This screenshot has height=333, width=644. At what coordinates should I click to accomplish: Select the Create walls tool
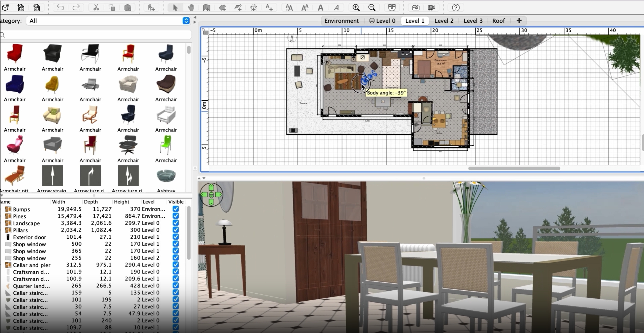tap(206, 8)
